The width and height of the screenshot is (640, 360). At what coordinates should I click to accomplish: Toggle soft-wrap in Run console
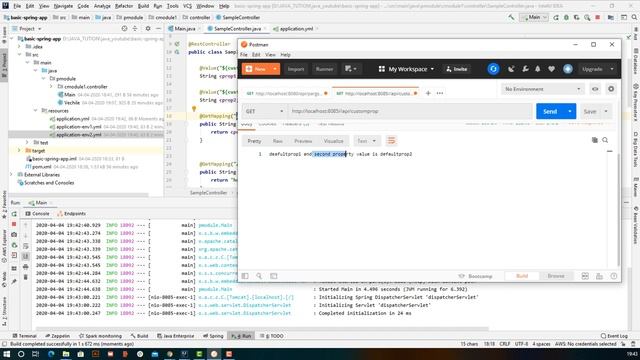pyautogui.click(x=25, y=246)
